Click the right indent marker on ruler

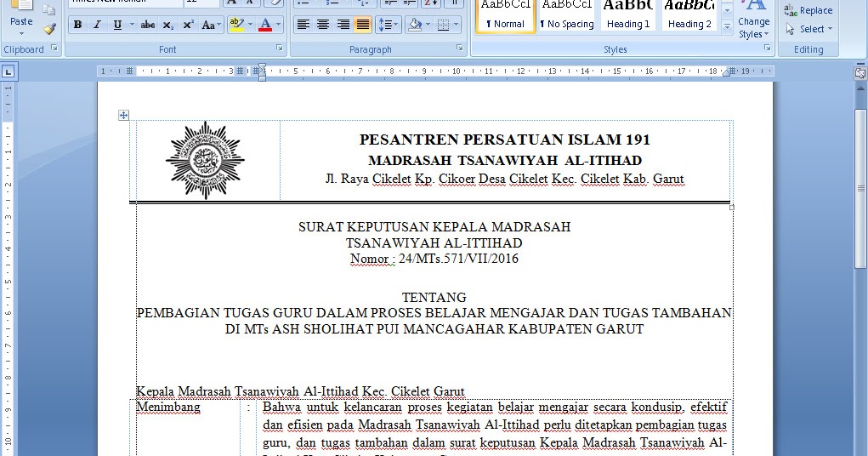(x=727, y=74)
